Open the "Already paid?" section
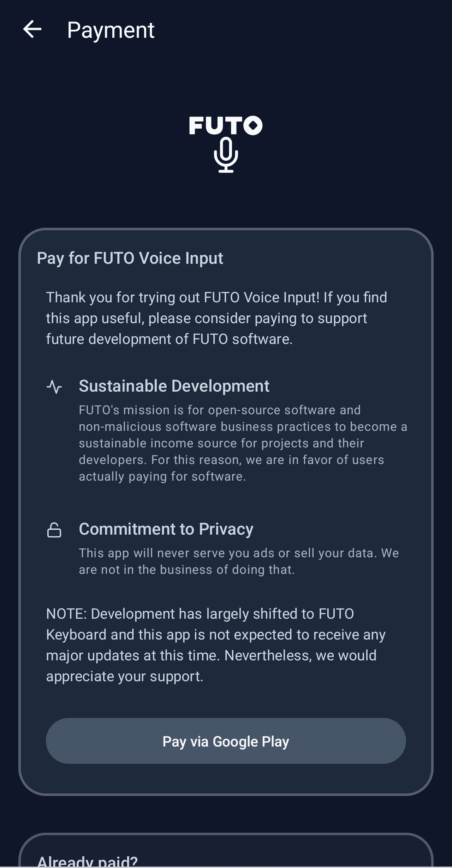 click(x=87, y=860)
